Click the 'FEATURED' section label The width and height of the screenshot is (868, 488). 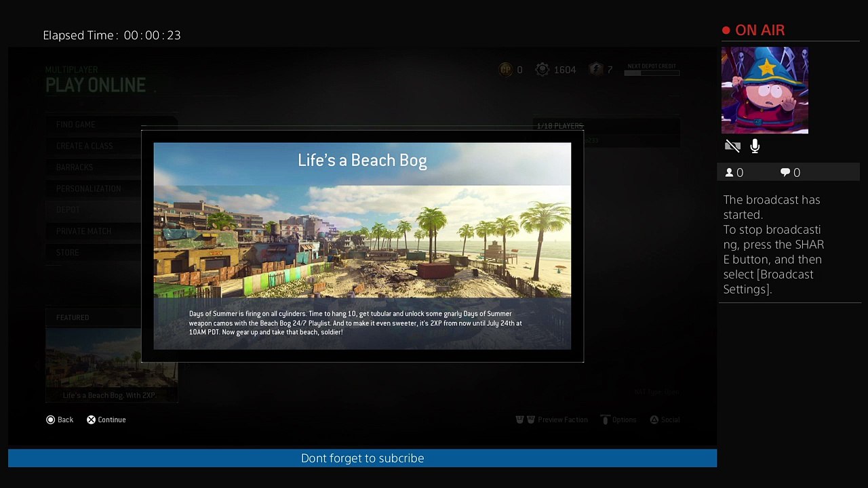coord(73,317)
